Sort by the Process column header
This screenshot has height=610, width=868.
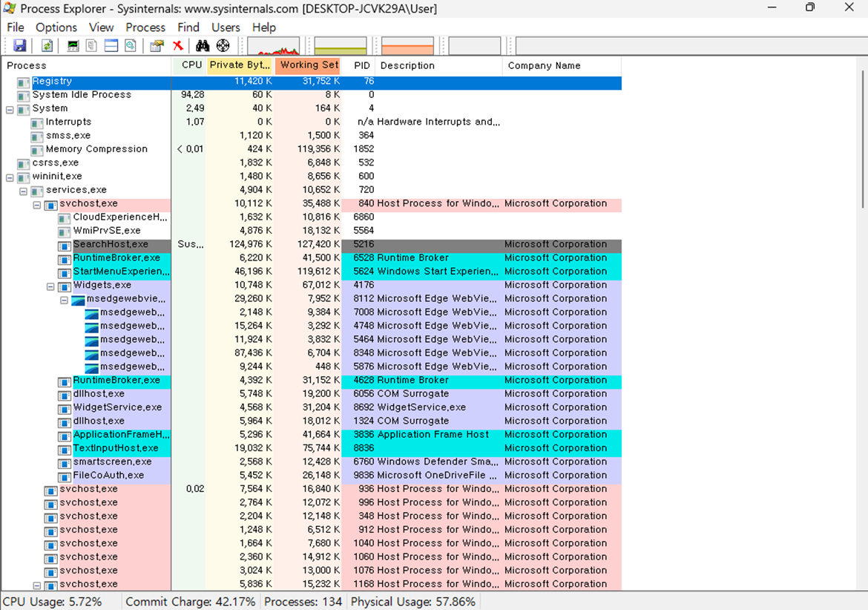click(x=87, y=66)
